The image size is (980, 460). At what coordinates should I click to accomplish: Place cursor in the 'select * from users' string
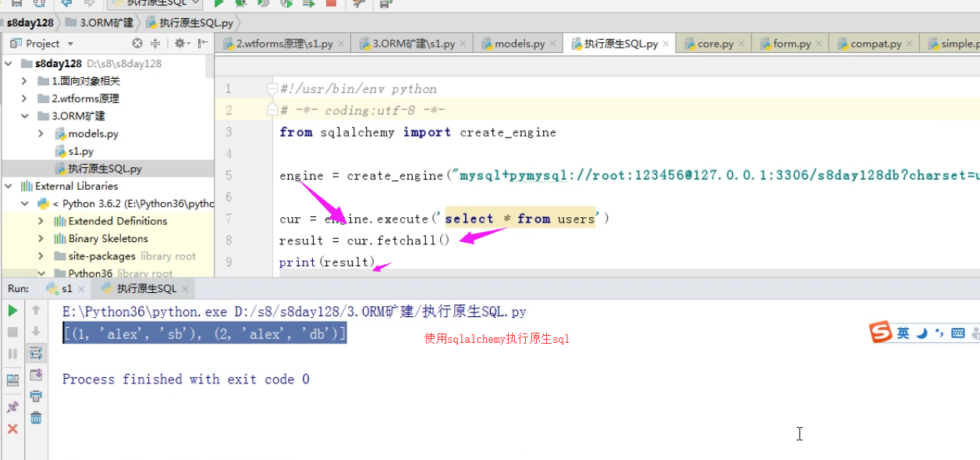point(520,219)
